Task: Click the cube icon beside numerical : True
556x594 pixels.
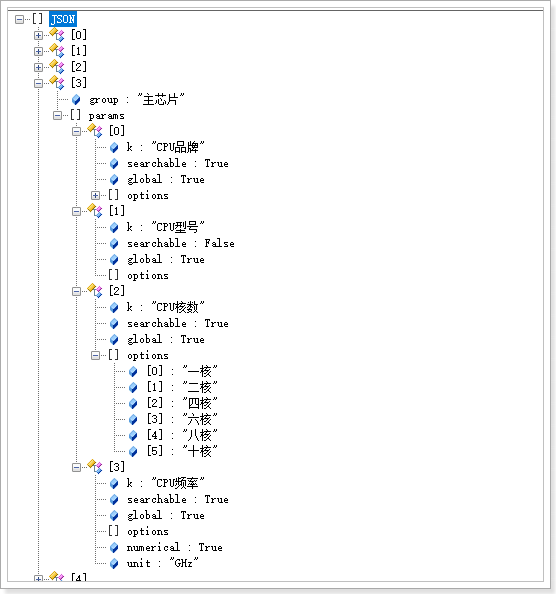Action: tap(114, 547)
